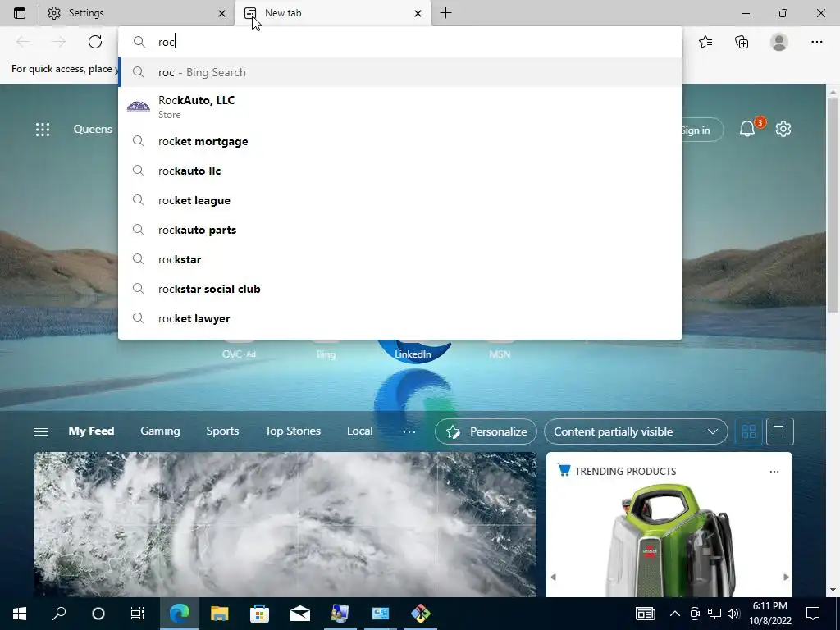Viewport: 840px width, 630px height.
Task: Show previous trending product arrow
Action: tap(554, 577)
